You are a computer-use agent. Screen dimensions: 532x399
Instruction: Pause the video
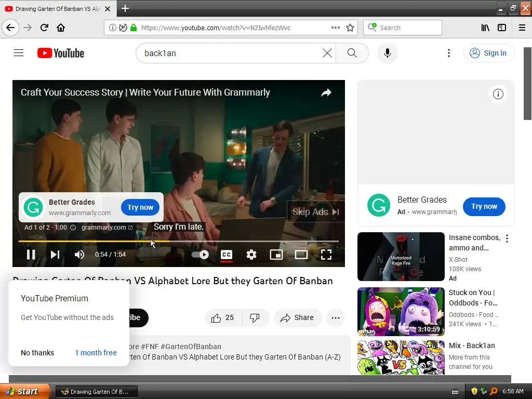[x=31, y=255]
